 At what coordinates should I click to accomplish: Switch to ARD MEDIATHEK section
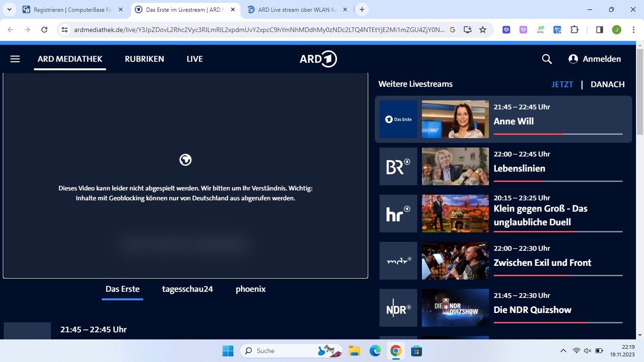click(x=70, y=59)
